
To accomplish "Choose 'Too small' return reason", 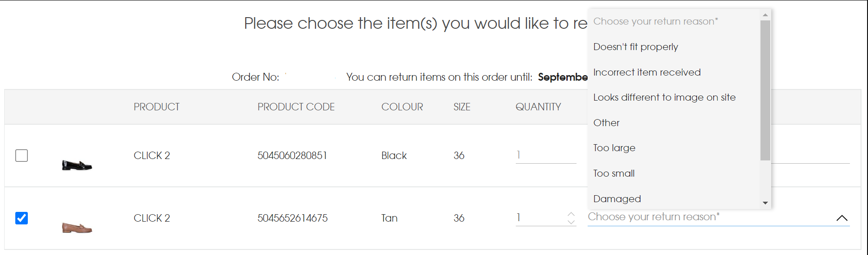I will [x=614, y=173].
